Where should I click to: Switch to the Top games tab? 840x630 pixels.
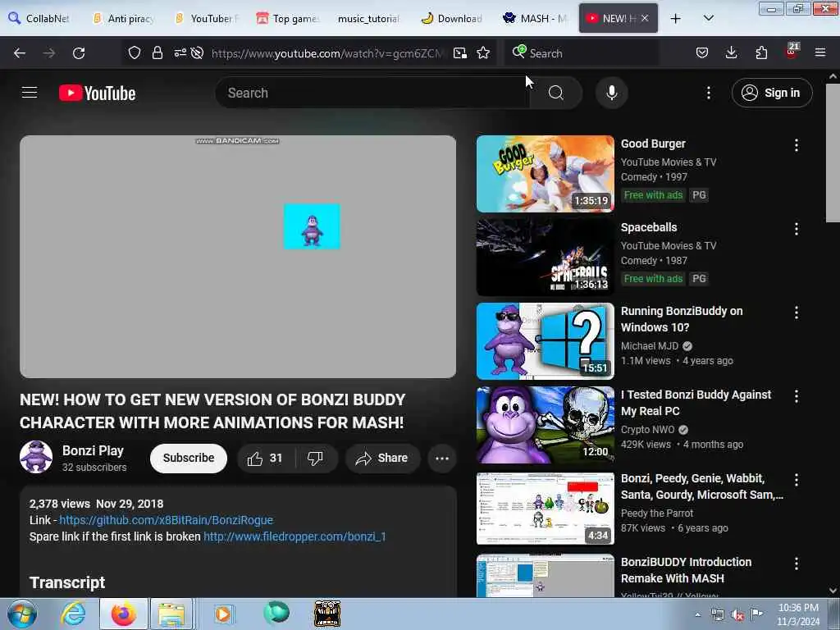[x=288, y=18]
